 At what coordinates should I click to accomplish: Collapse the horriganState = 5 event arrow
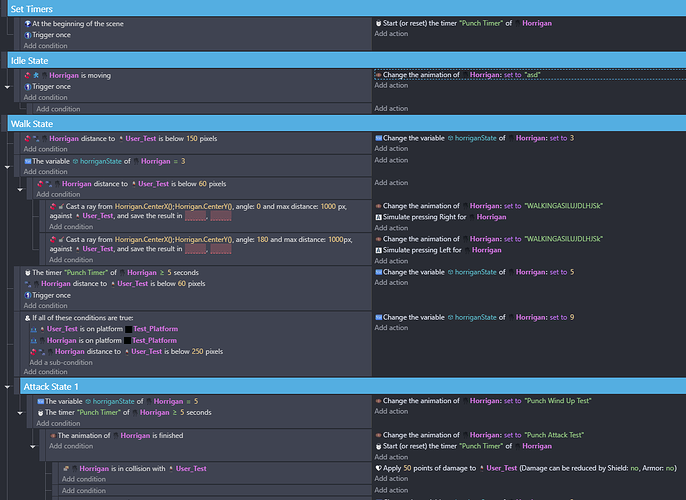20,413
